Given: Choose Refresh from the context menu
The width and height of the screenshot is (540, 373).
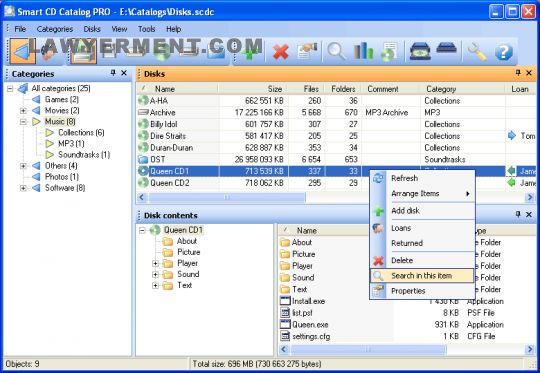Looking at the screenshot, I should (x=423, y=178).
